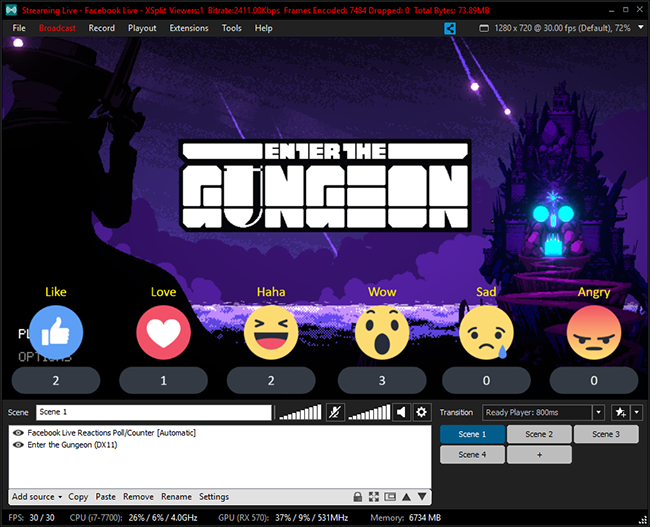This screenshot has height=527, width=650.
Task: Switch to Scene 4
Action: coord(472,455)
